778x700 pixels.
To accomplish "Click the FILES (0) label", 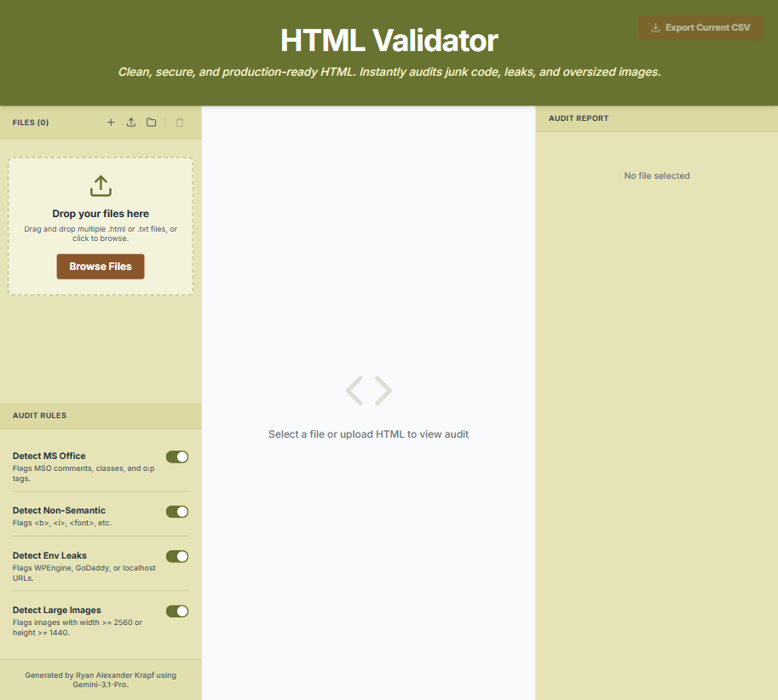I will pyautogui.click(x=31, y=123).
